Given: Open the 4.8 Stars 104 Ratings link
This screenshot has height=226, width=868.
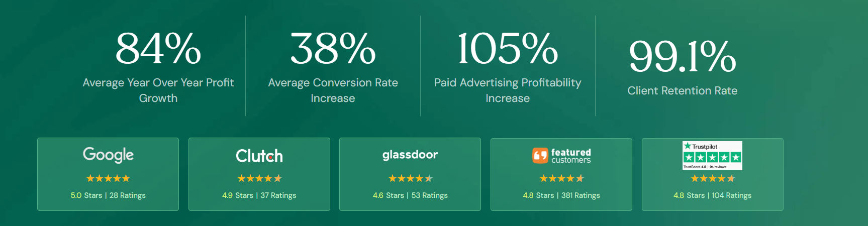Looking at the screenshot, I should (x=712, y=195).
